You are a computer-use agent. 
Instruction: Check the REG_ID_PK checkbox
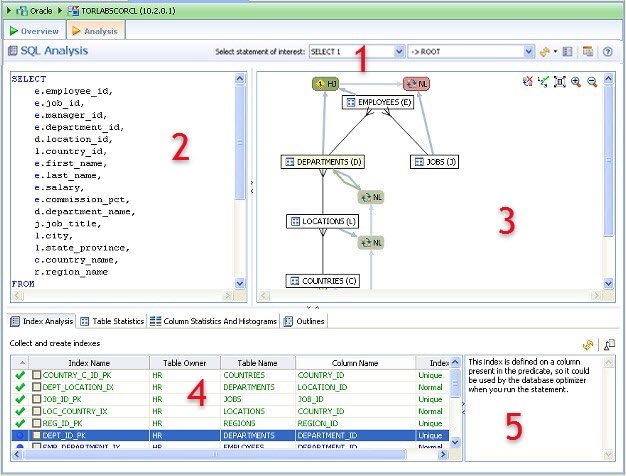[x=36, y=423]
